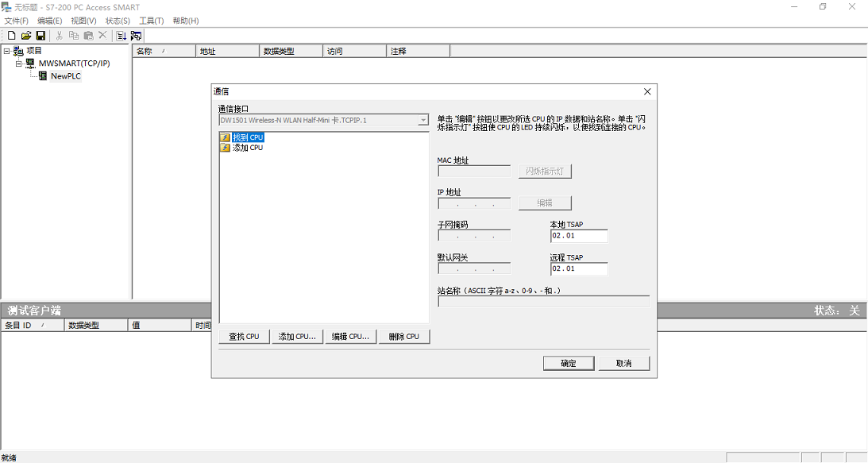The image size is (868, 463).
Task: Click the Cut (scissors) toolbar icon
Action: pos(59,35)
